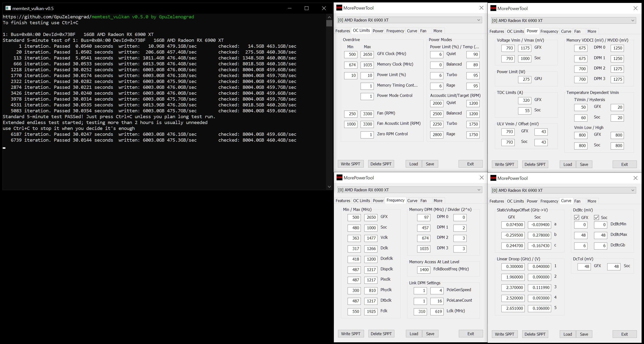Image resolution: width=644 pixels, height=344 pixels.
Task: Click the DPM 3 MVDD field 1275
Action: tap(617, 79)
